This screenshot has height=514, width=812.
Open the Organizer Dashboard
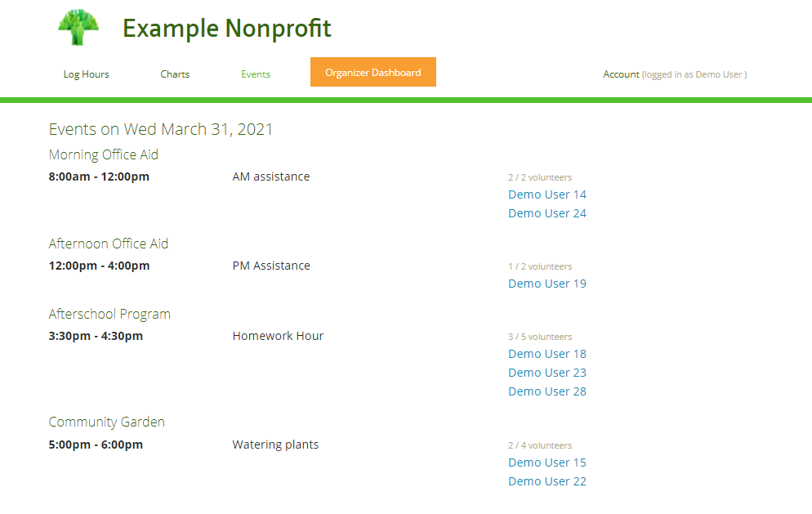373,72
